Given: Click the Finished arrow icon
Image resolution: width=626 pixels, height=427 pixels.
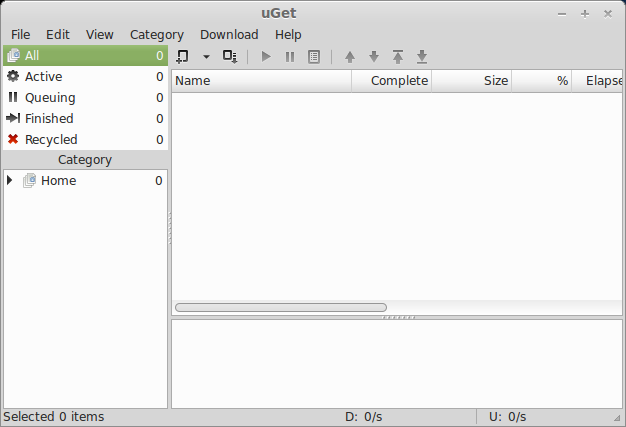Looking at the screenshot, I should tap(13, 118).
